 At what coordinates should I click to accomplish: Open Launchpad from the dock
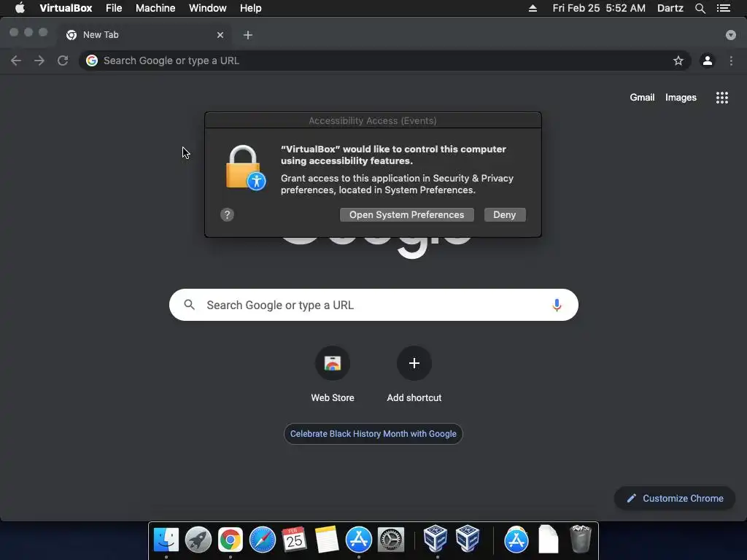click(198, 540)
